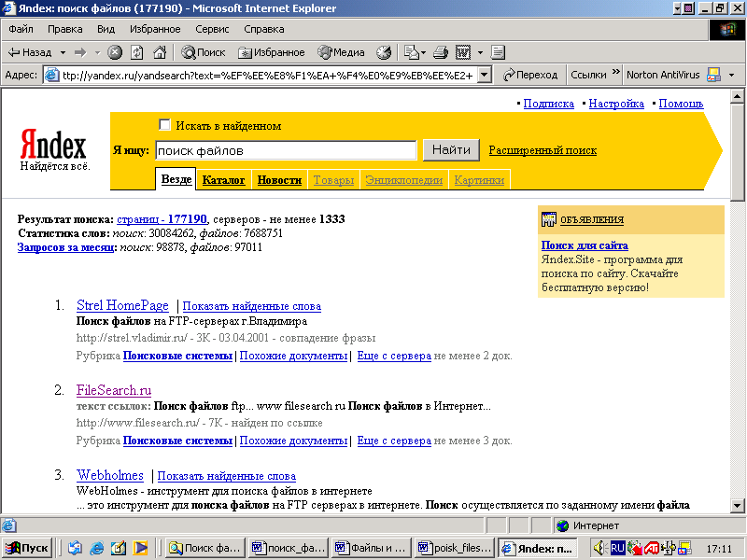
Task: Click the RU language indicator in tray
Action: (x=617, y=548)
